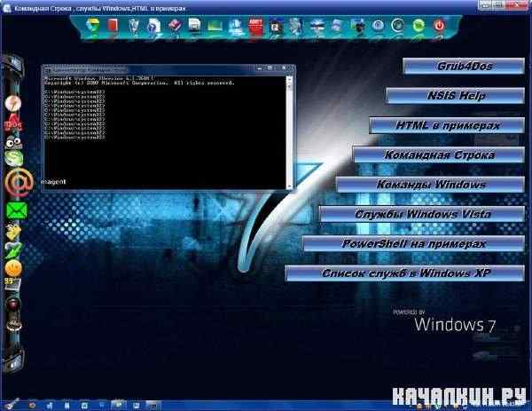Screen dimensions: 532x411
Task: Open the red Adobe Reader sidebar icon
Action: tap(13, 123)
